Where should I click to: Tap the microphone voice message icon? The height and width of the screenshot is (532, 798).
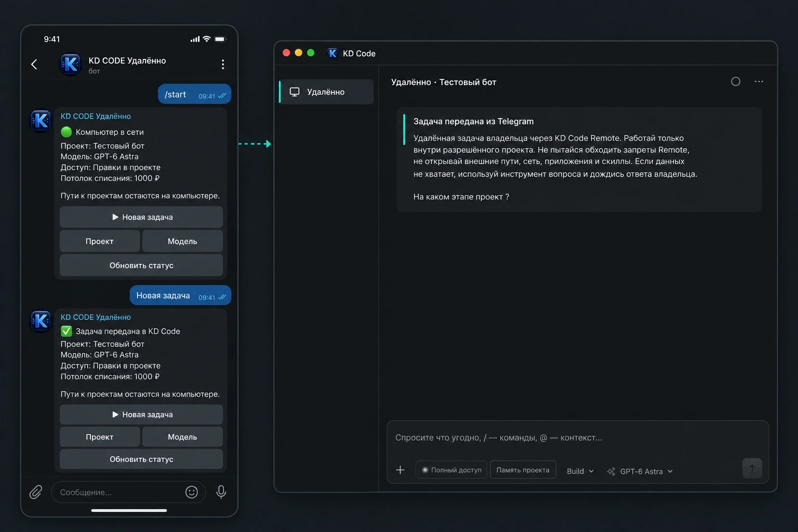pyautogui.click(x=221, y=492)
